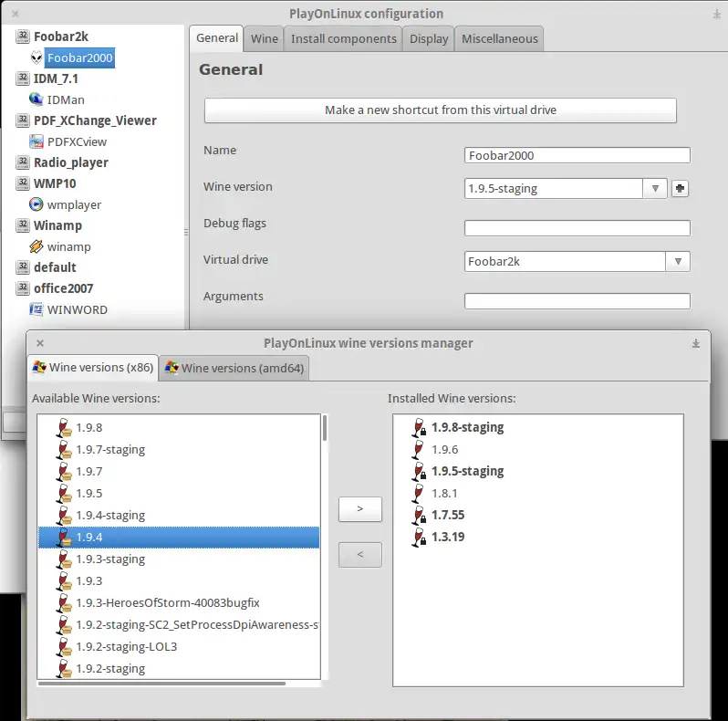
Task: Click Windows logo icon on amd64 tab
Action: (172, 368)
